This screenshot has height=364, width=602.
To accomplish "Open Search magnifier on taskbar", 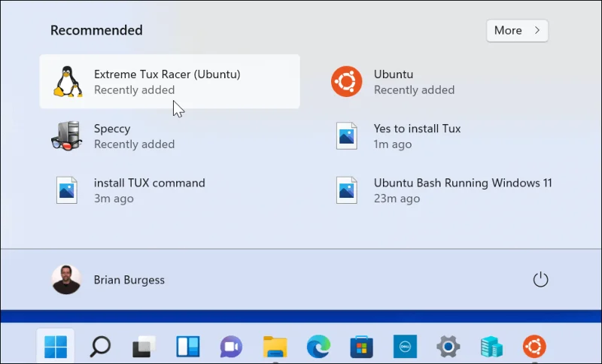I will click(100, 347).
